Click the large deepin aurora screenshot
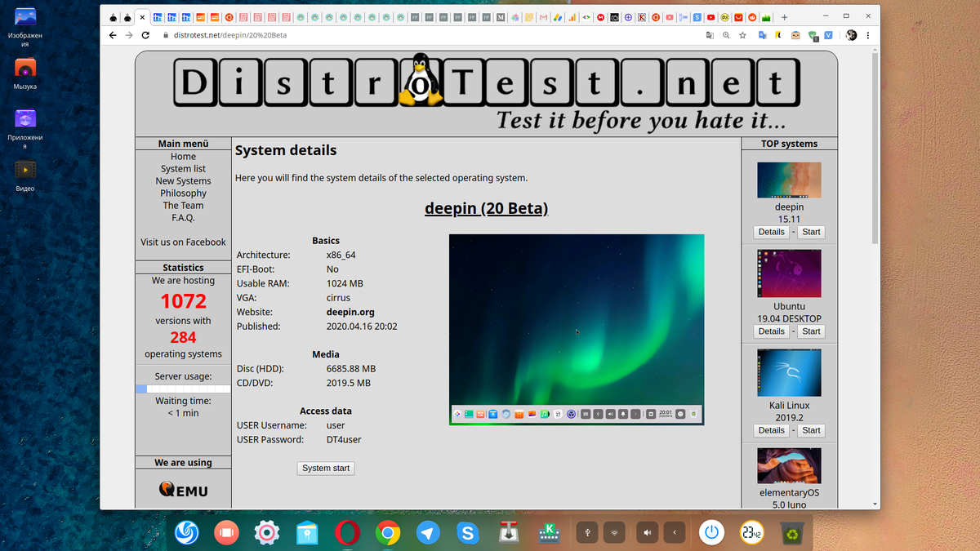Image resolution: width=980 pixels, height=551 pixels. point(577,330)
